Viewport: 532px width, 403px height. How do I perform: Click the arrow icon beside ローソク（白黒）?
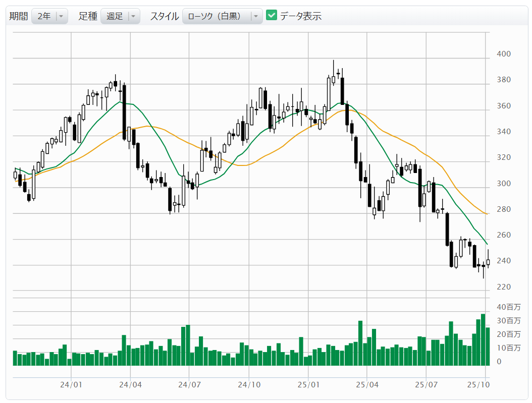click(256, 16)
